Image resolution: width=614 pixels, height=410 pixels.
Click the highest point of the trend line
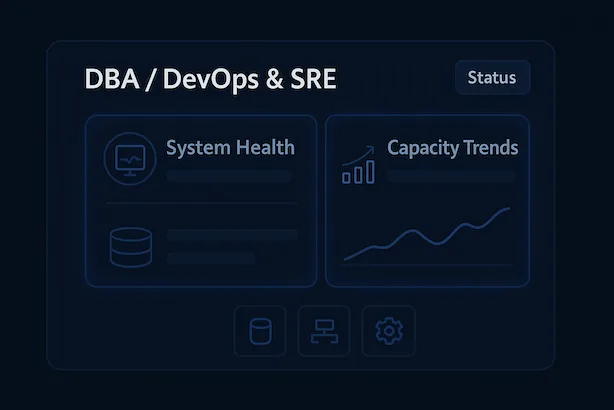[x=508, y=209]
